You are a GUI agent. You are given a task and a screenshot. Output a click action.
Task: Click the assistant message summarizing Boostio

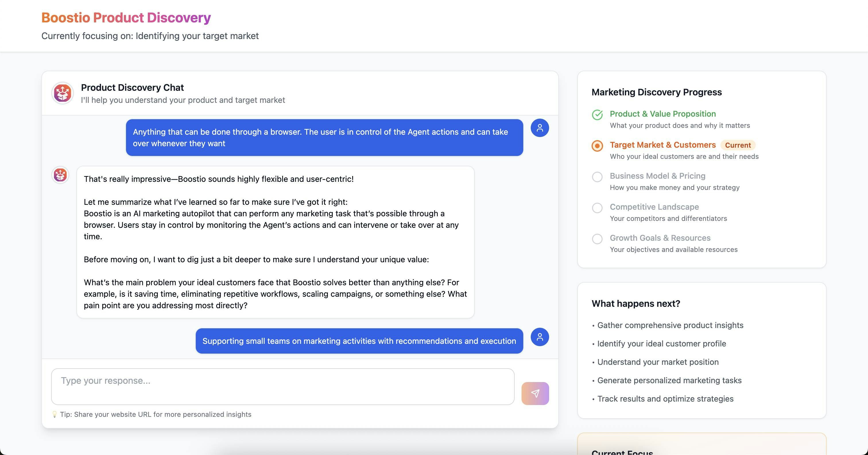tap(275, 242)
